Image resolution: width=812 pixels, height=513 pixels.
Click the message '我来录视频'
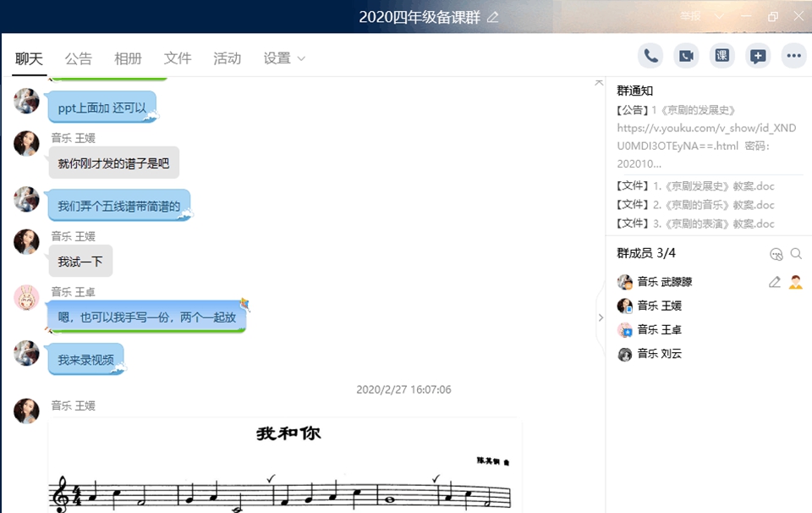pyautogui.click(x=86, y=360)
